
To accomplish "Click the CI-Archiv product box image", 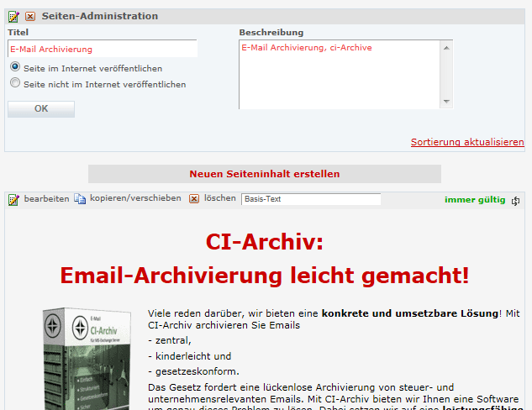I will click(87, 359).
